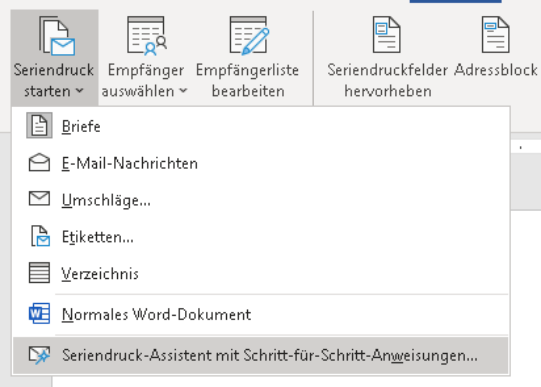
Task: Click the Empfängerliste bearbeiten pencil icon
Action: click(x=249, y=36)
